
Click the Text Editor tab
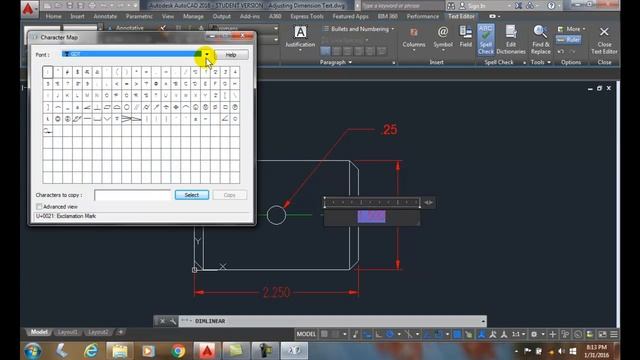click(461, 16)
